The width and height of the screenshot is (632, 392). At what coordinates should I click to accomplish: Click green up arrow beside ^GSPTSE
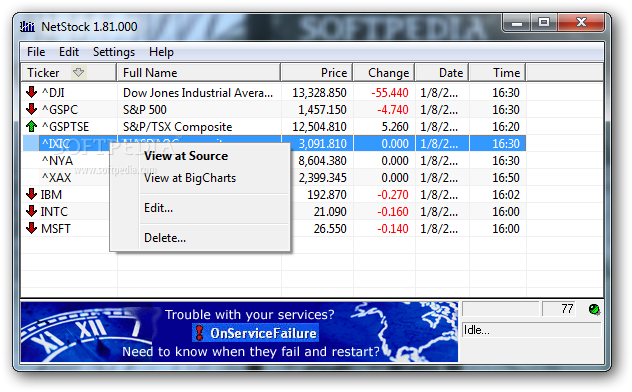click(31, 126)
